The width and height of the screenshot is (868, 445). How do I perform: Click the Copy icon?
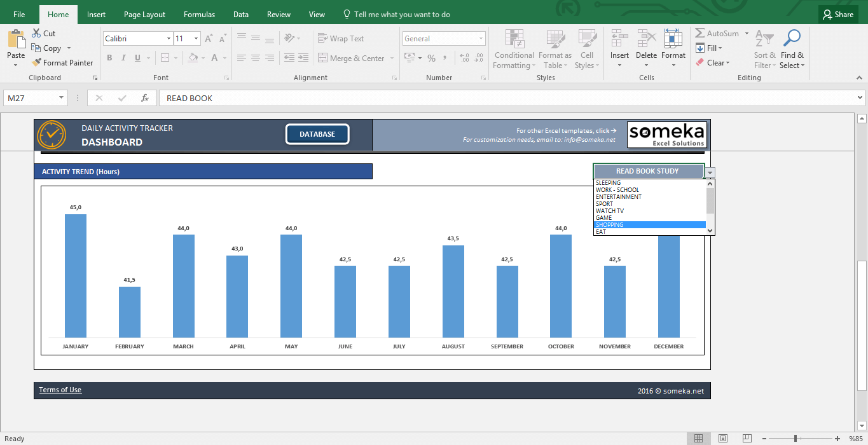(36, 48)
